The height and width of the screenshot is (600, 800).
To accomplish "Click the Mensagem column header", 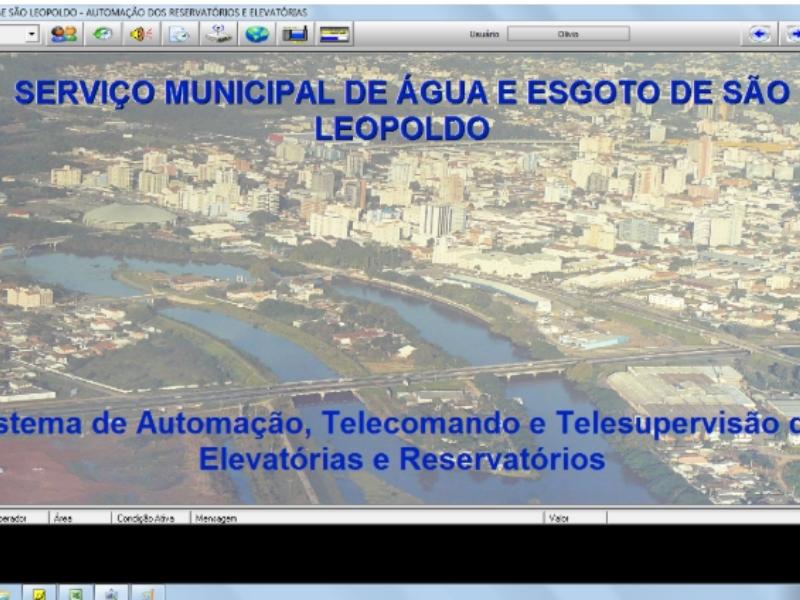I will pyautogui.click(x=216, y=518).
